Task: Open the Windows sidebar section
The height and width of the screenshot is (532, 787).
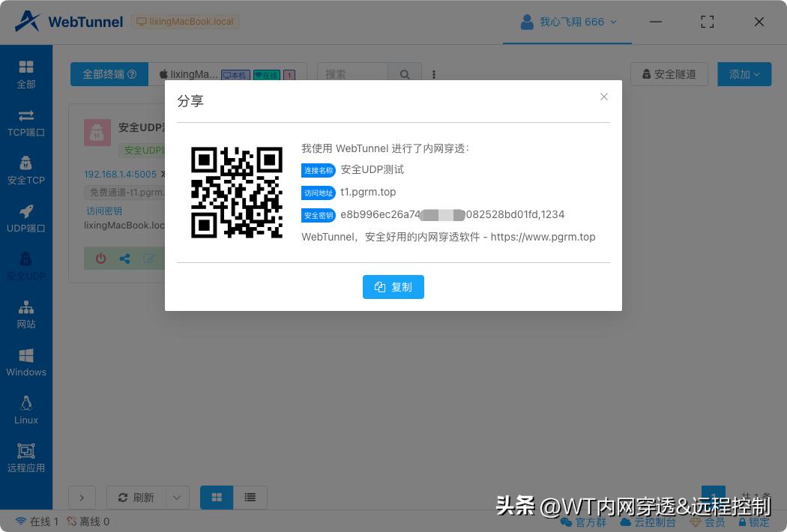Action: (x=26, y=363)
